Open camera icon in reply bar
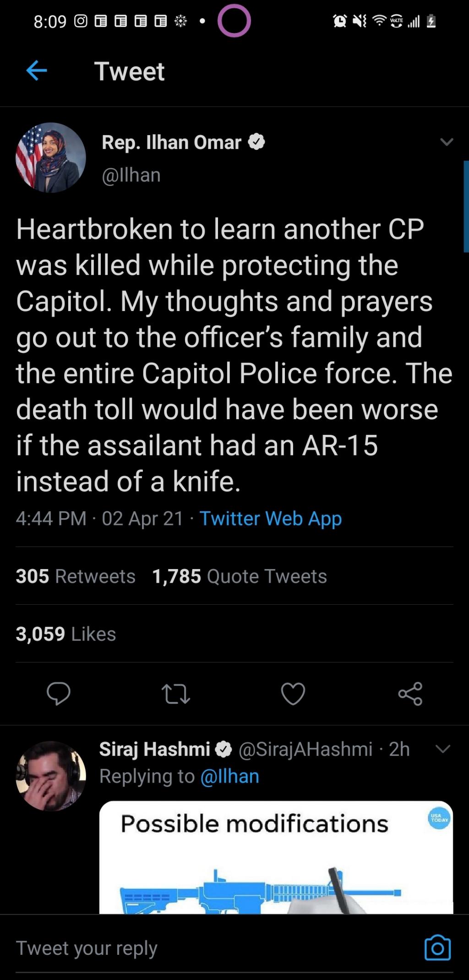The image size is (469, 980). [437, 947]
